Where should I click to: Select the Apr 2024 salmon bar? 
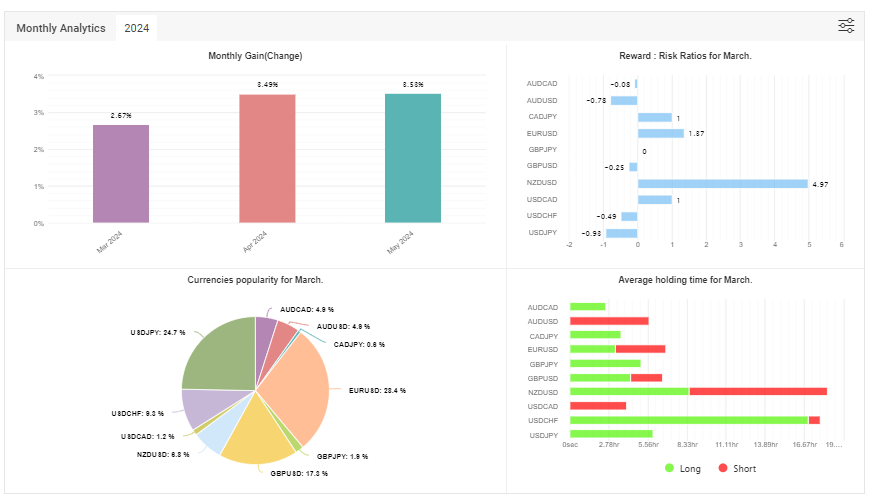tap(267, 158)
